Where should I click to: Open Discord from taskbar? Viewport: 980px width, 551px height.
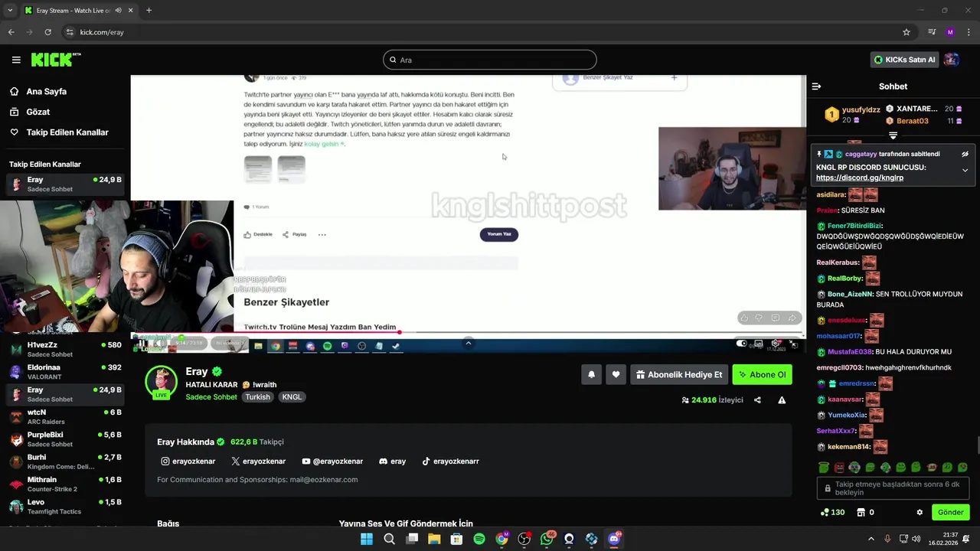pos(614,539)
